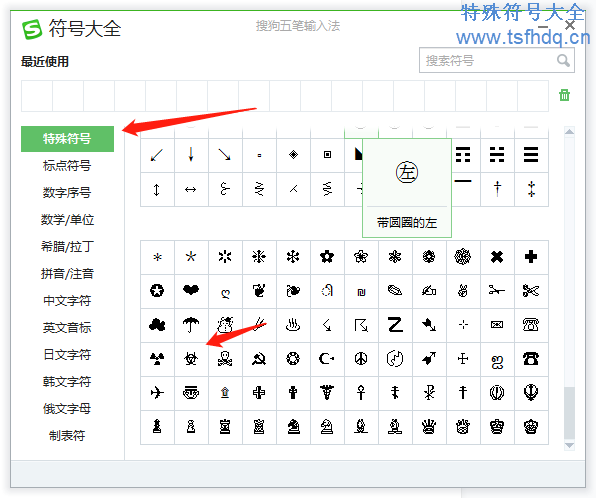This screenshot has height=498, width=596.
Task: Insert the umbrella symbol
Action: tap(191, 325)
